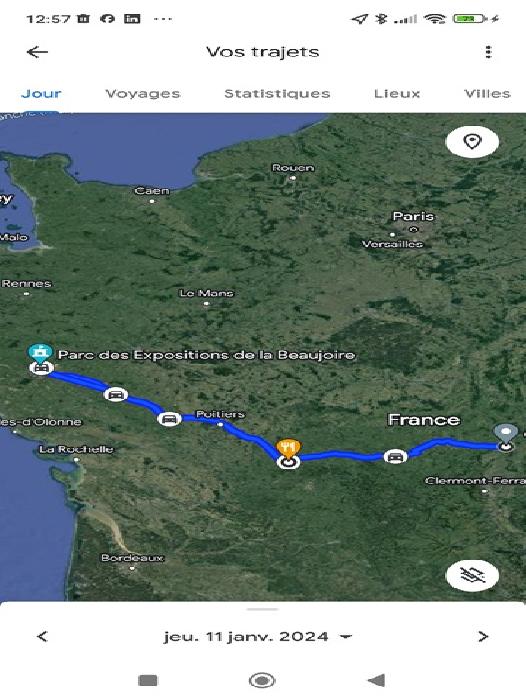This screenshot has height=700, width=526.
Task: Open the three-dot overflow menu
Action: [488, 52]
